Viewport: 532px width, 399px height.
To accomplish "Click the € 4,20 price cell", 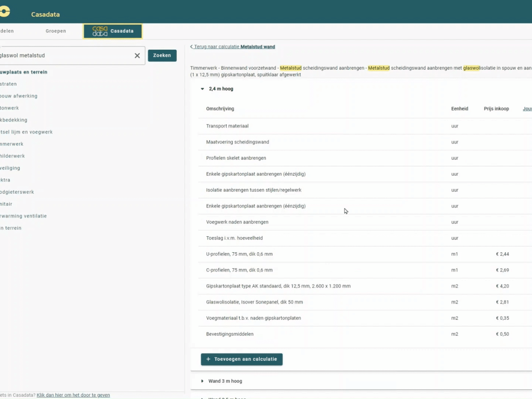I will 502,286.
